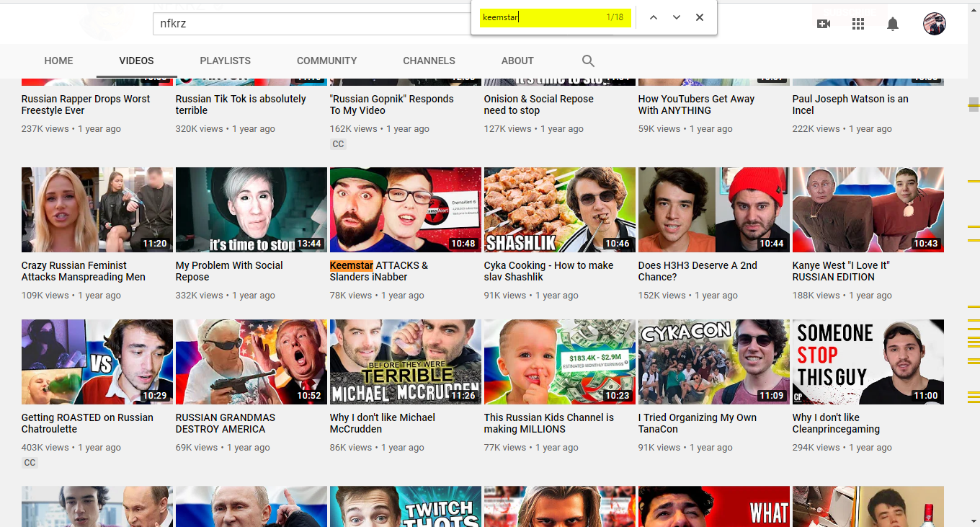This screenshot has width=980, height=527.
Task: Open the PLAYLISTS tab
Action: [x=226, y=61]
